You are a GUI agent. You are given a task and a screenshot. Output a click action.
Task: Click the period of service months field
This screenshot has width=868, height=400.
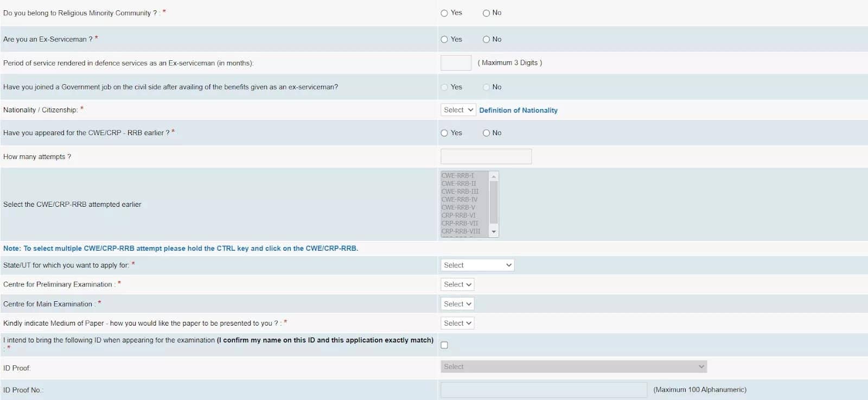pyautogui.click(x=456, y=63)
